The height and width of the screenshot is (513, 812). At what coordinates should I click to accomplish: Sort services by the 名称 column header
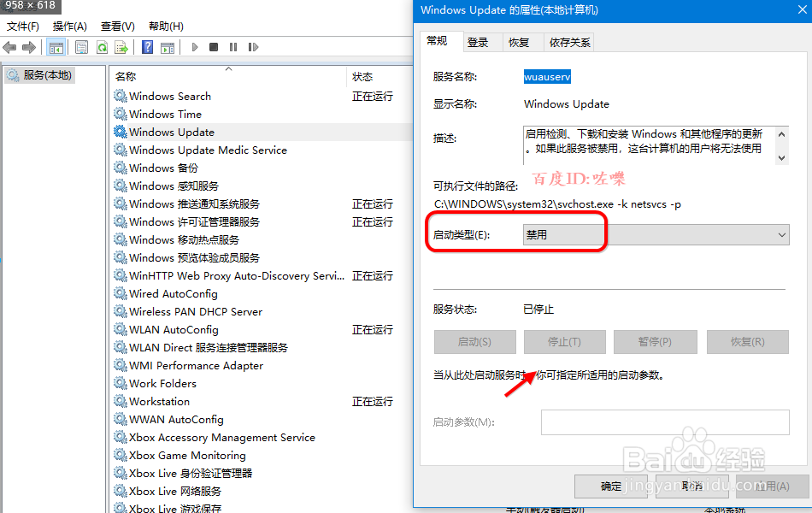pyautogui.click(x=228, y=77)
